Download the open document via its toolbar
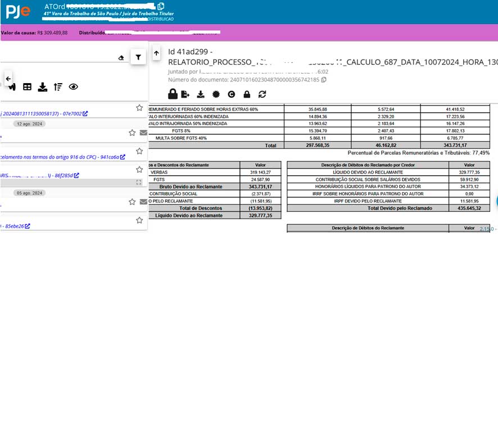The image size is (498, 448). point(201,94)
